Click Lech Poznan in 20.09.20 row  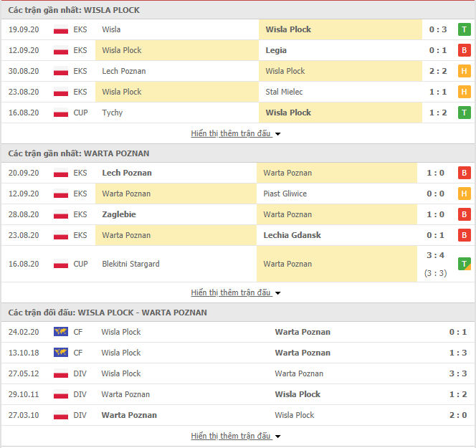pos(127,173)
